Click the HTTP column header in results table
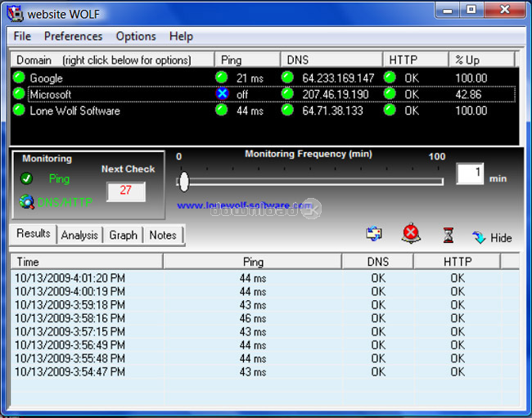 (457, 262)
